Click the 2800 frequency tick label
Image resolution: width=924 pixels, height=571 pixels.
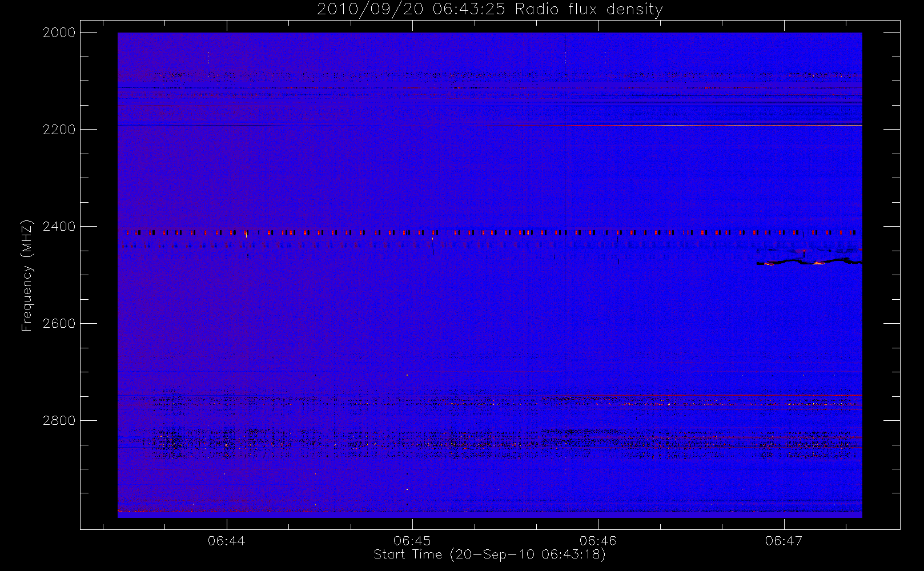point(59,421)
